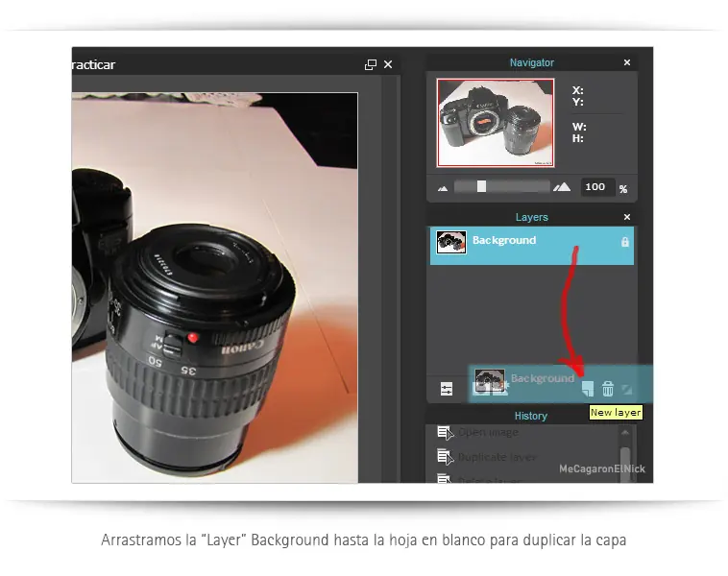Click the zoom in large mountain icon

point(562,187)
